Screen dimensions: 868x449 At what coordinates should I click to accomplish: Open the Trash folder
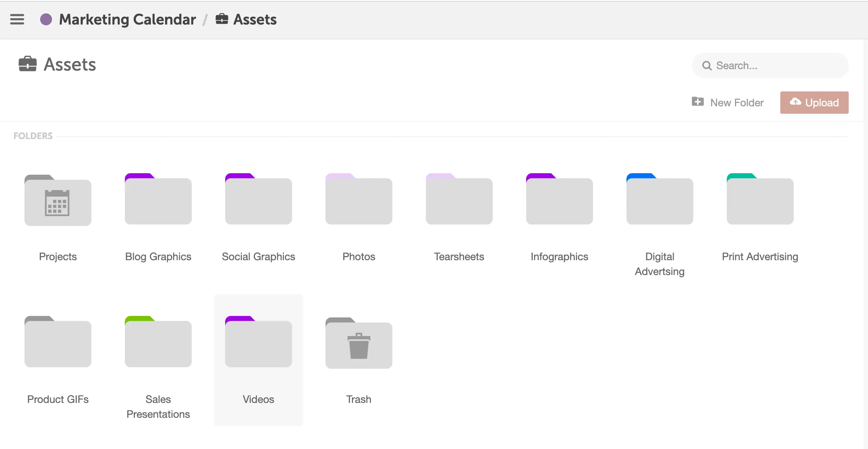pyautogui.click(x=359, y=342)
